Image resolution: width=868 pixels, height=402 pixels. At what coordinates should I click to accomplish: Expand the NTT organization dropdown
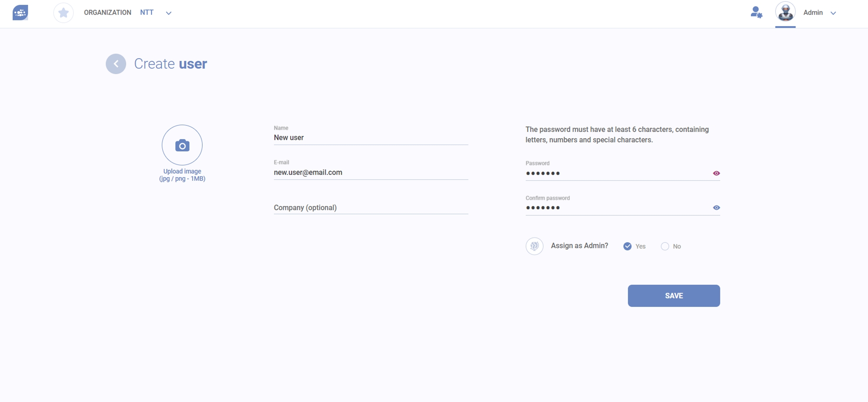coord(169,13)
